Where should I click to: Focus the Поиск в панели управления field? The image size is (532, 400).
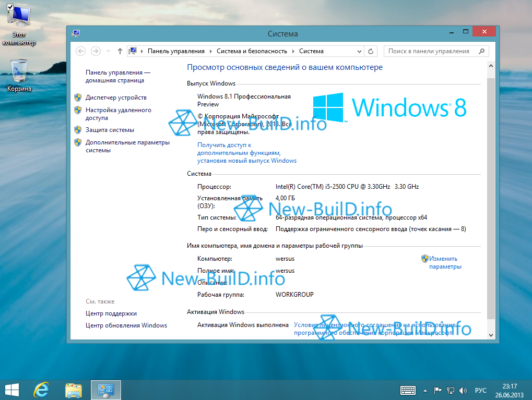[x=436, y=51]
